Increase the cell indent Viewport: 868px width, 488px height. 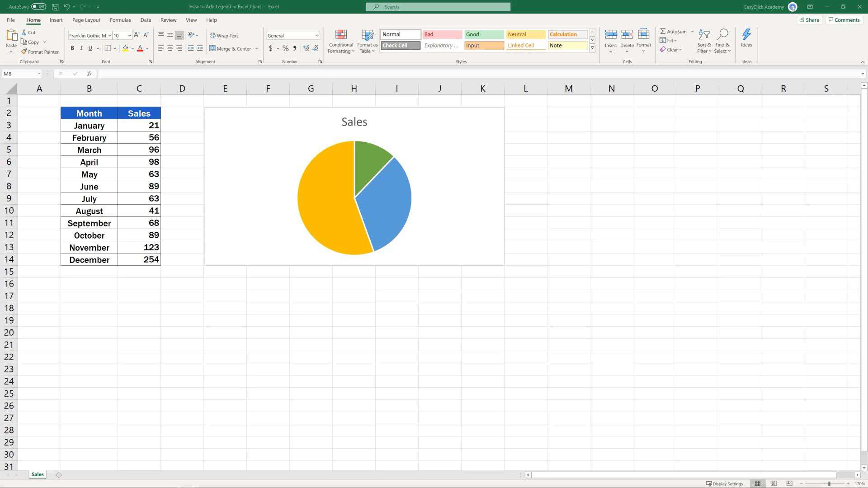[200, 48]
